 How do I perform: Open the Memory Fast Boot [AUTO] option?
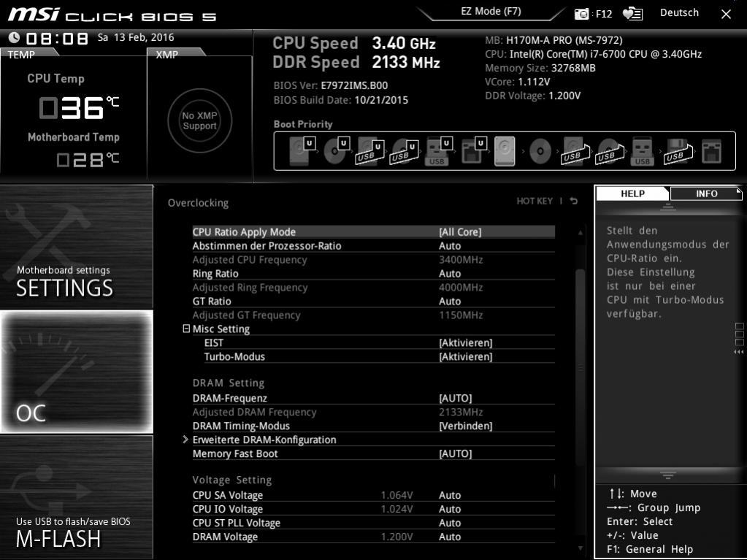click(456, 453)
